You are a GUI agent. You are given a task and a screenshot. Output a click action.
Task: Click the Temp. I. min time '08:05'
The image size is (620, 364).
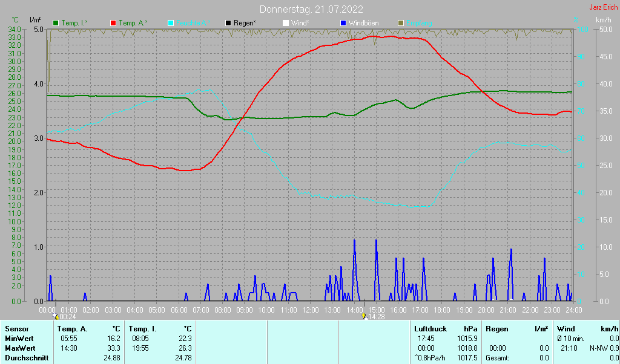[140, 339]
